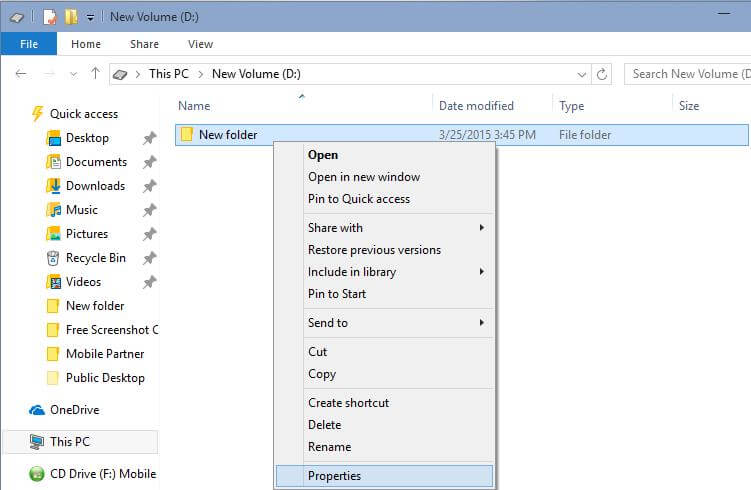
Task: Choose Restore previous versions
Action: (x=385, y=250)
